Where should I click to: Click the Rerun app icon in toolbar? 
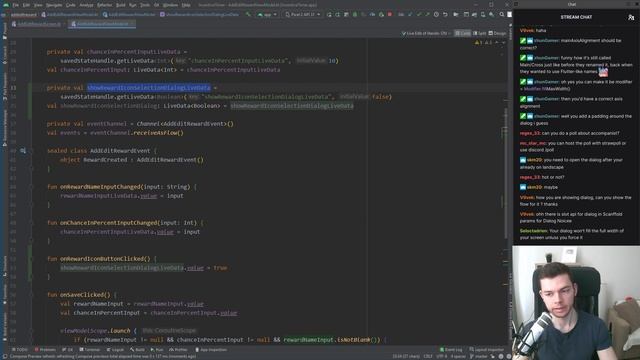click(x=329, y=14)
